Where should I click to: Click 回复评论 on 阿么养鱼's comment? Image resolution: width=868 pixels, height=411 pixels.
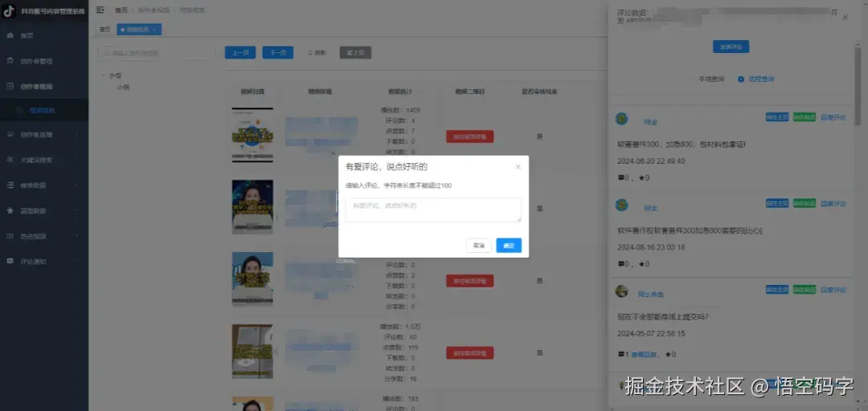pyautogui.click(x=833, y=290)
